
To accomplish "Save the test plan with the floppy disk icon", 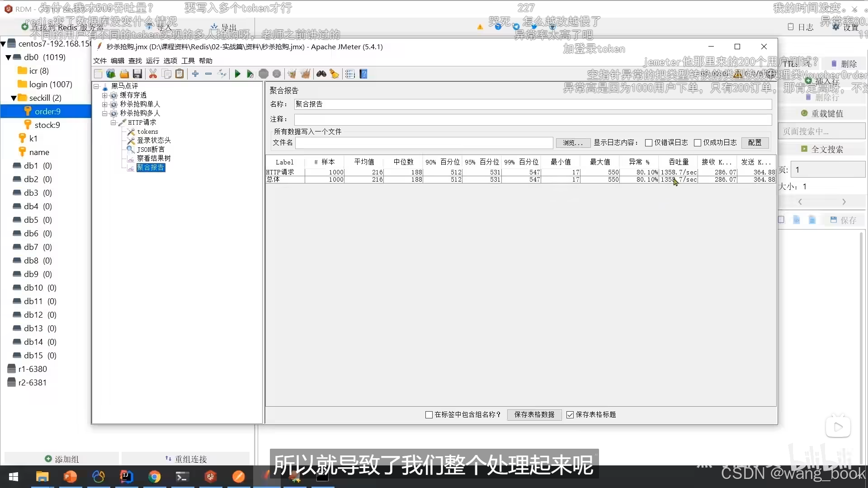I will (137, 74).
